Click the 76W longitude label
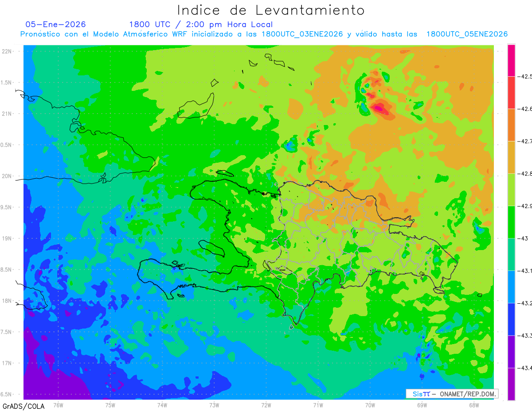The height and width of the screenshot is (411, 532). (x=58, y=405)
